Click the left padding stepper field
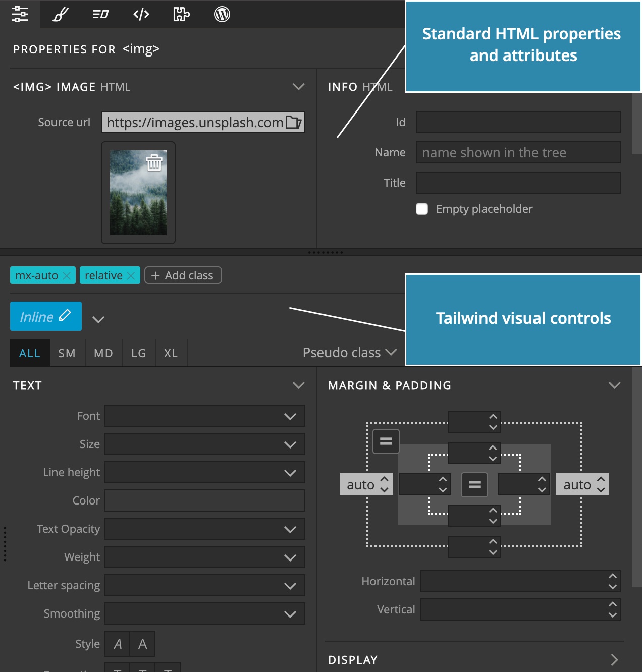Viewport: 642px width, 672px height. click(x=424, y=484)
